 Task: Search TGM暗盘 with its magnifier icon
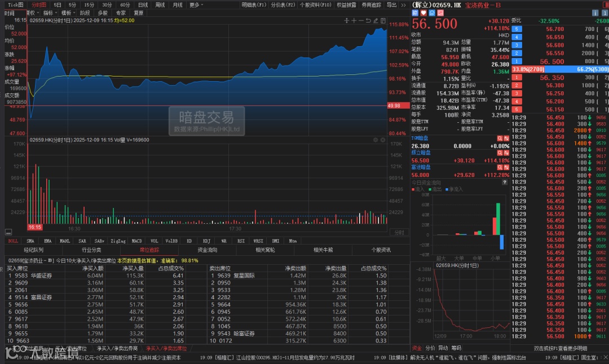point(500,138)
